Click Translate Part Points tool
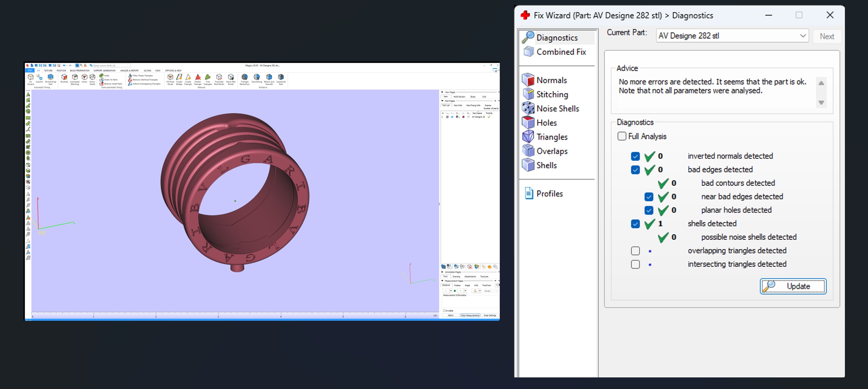 click(x=219, y=79)
